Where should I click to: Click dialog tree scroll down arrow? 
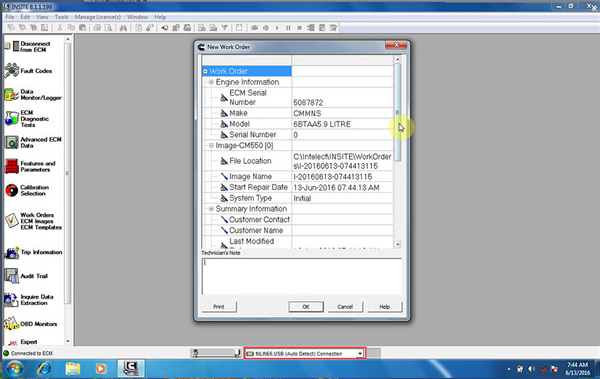[398, 244]
